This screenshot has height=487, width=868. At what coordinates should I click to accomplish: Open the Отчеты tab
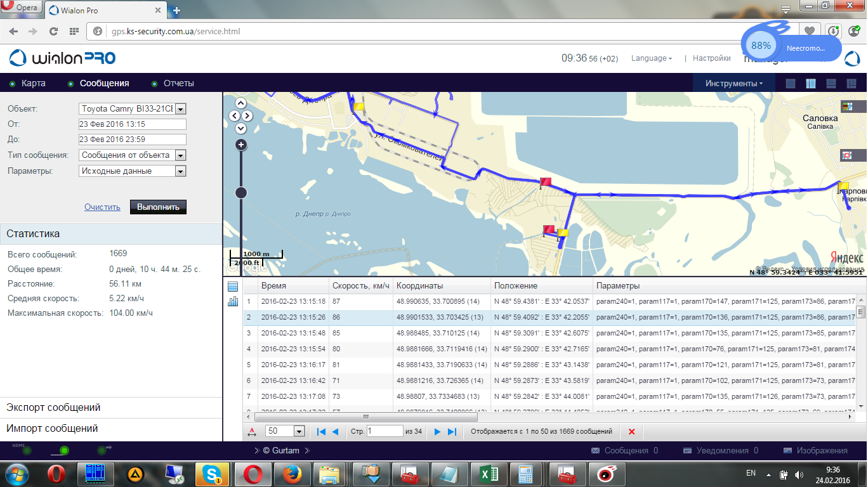[x=178, y=83]
